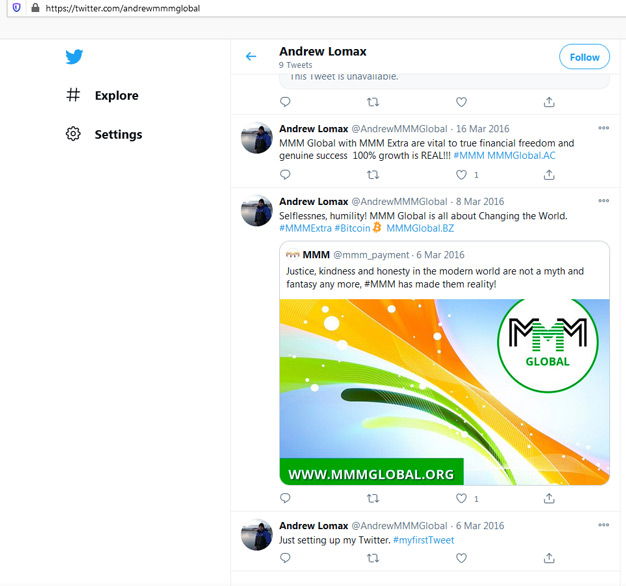Image resolution: width=626 pixels, height=586 pixels.
Task: Retweet the 8 Mar 2016 MMM tweet
Action: point(373,498)
